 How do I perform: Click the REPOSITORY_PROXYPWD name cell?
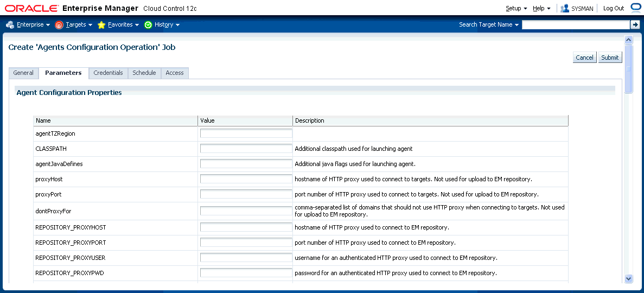click(116, 273)
